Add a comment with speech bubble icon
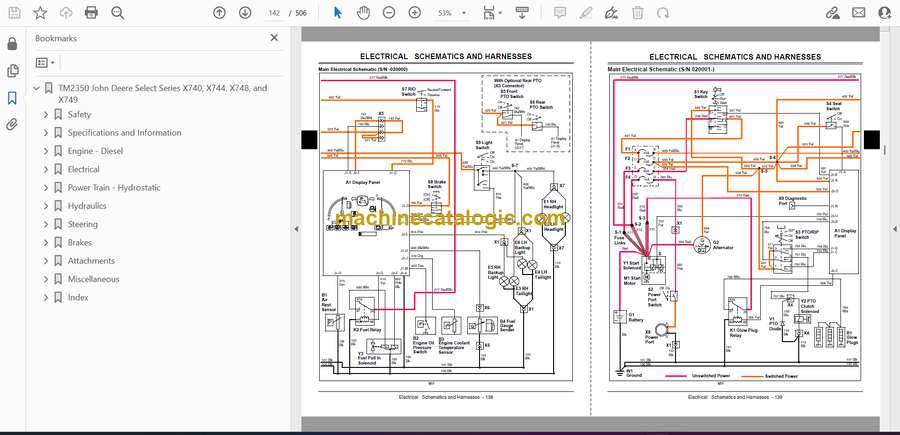 (560, 13)
